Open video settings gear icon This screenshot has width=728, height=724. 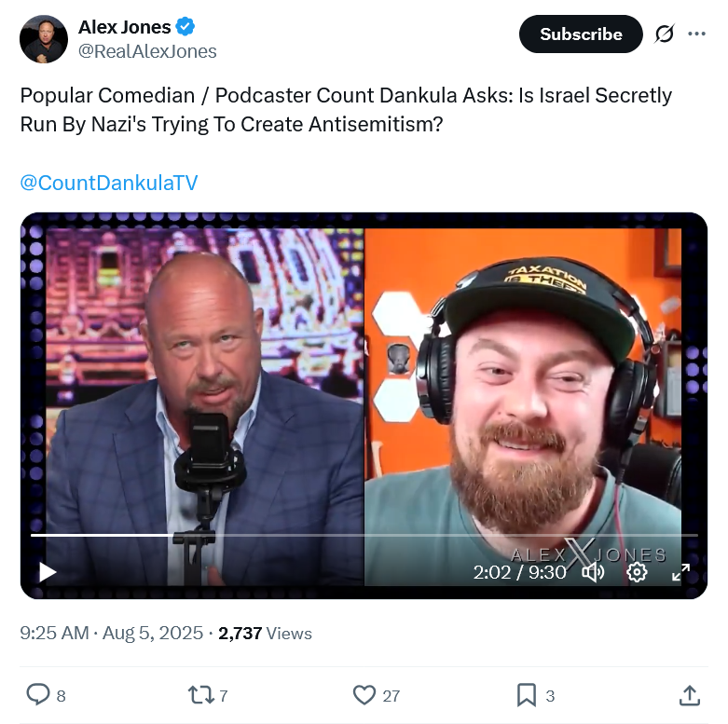[637, 572]
